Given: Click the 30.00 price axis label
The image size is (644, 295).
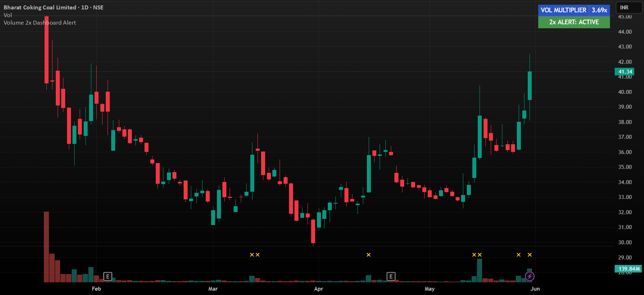Looking at the screenshot, I should pyautogui.click(x=625, y=242).
